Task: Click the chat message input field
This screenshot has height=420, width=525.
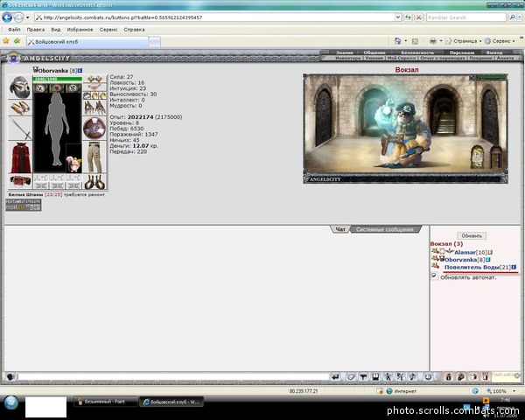Action: point(172,377)
